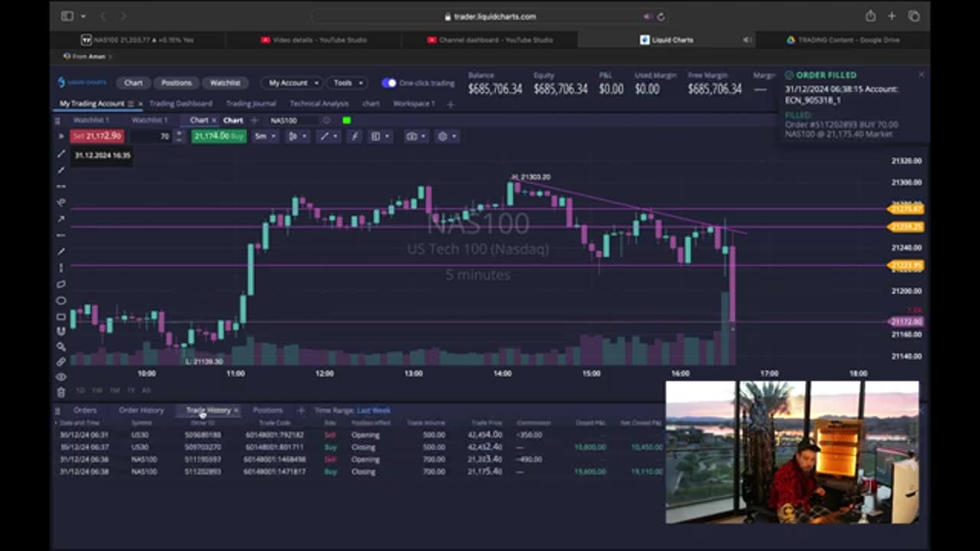Toggle the browser sidebar icon
Viewport: 980px width, 551px height.
[x=67, y=16]
